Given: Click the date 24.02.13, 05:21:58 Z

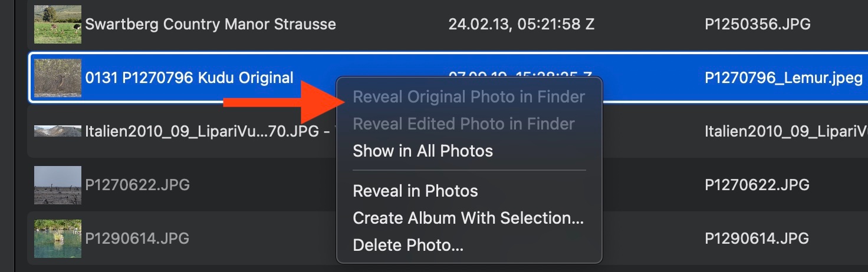Looking at the screenshot, I should [521, 25].
